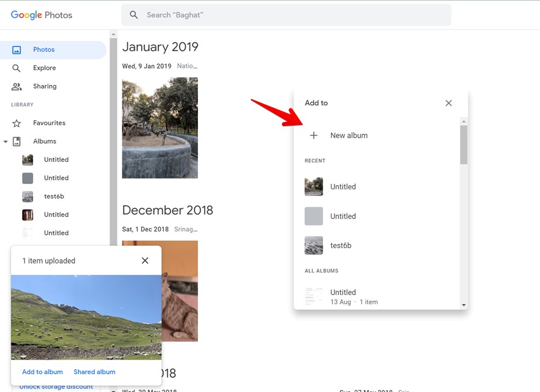The image size is (540, 392).
Task: Click the search magnifier inside the search bar
Action: [x=134, y=14]
